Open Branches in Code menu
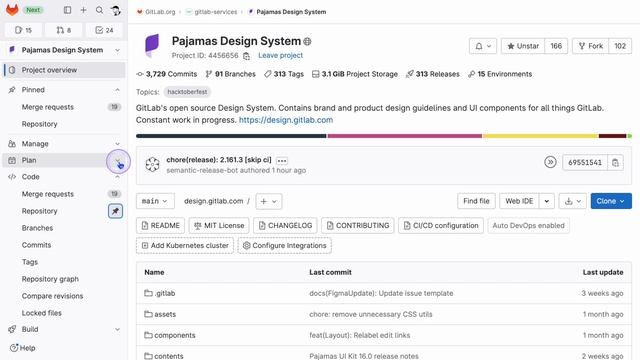This screenshot has width=640, height=360. (37, 228)
